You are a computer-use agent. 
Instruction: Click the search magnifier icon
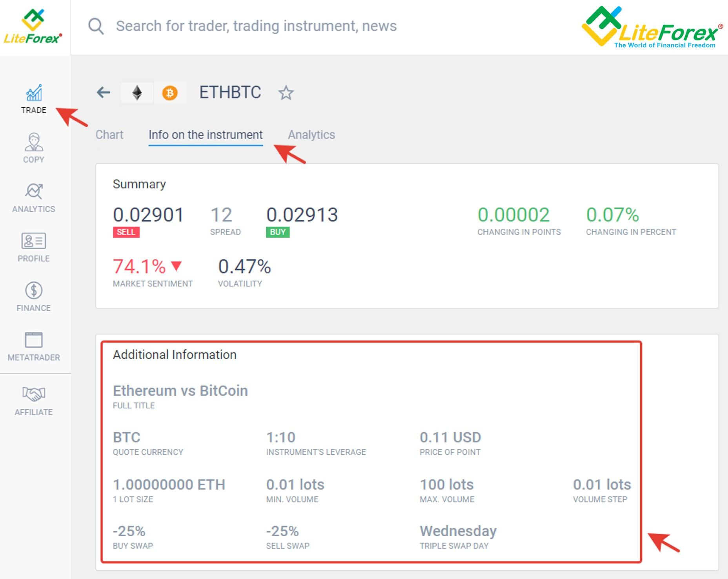point(96,26)
